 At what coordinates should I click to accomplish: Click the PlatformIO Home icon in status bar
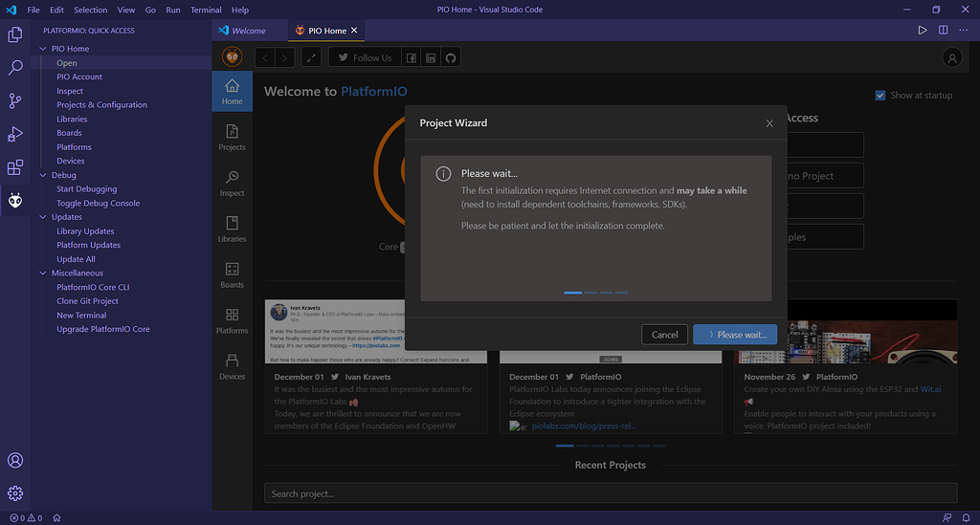tap(56, 517)
